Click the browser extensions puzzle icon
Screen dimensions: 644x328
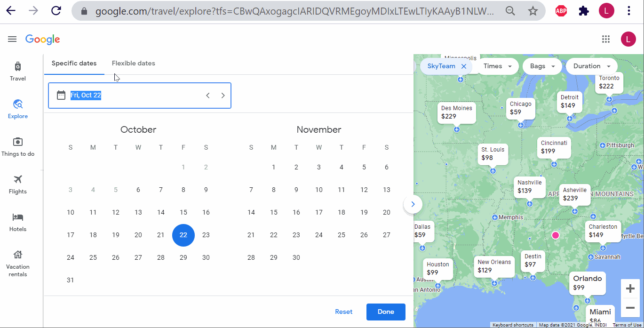(x=584, y=11)
